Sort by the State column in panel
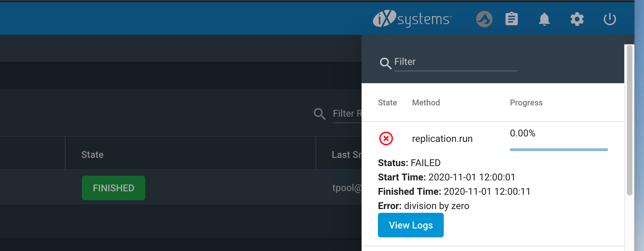Viewport: 644px width, 251px height. 387,103
